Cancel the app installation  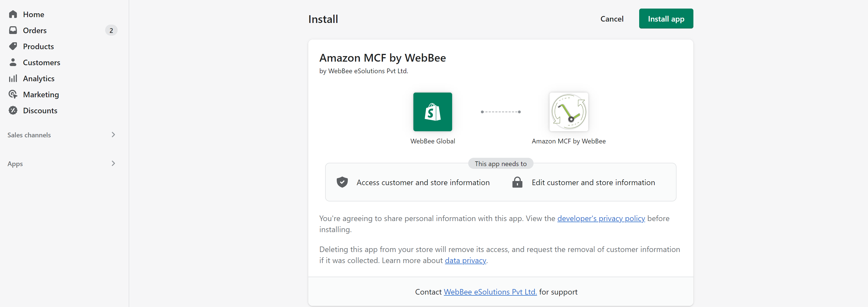tap(612, 19)
